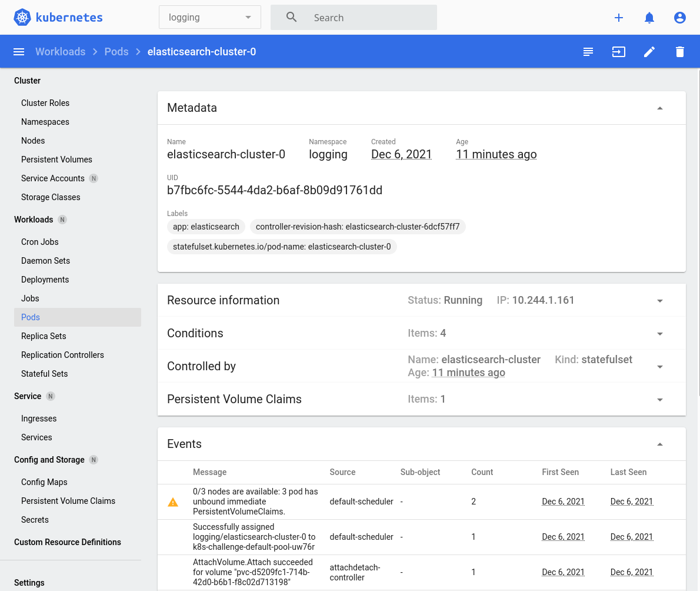Expand the Persistent Volume Claims section
The width and height of the screenshot is (700, 591).
pyautogui.click(x=659, y=399)
